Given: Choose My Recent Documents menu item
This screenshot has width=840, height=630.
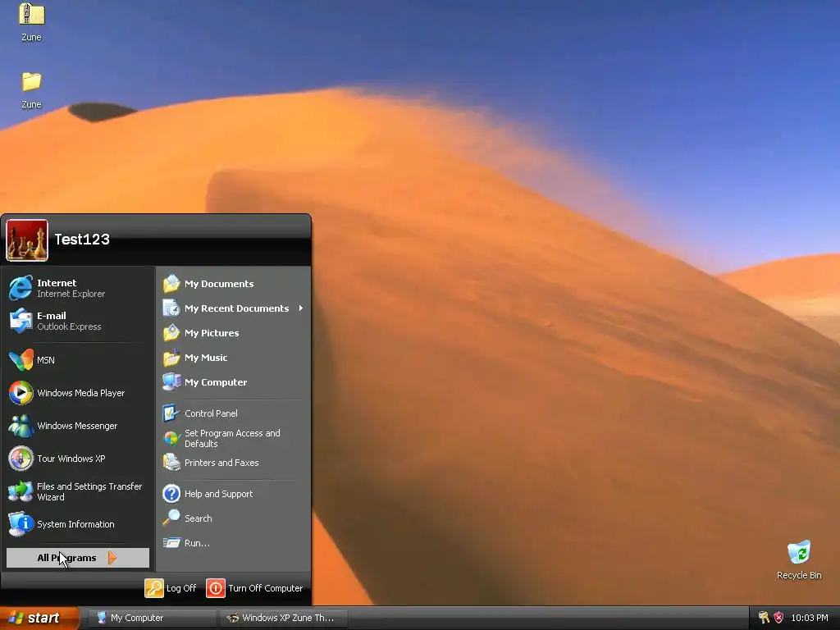Looking at the screenshot, I should 233,308.
